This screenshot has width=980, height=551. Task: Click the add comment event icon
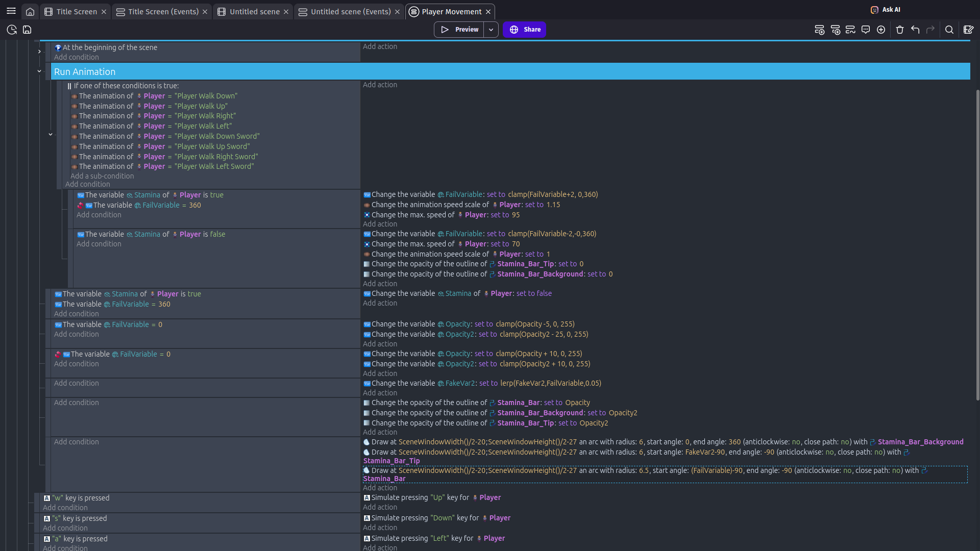865,30
